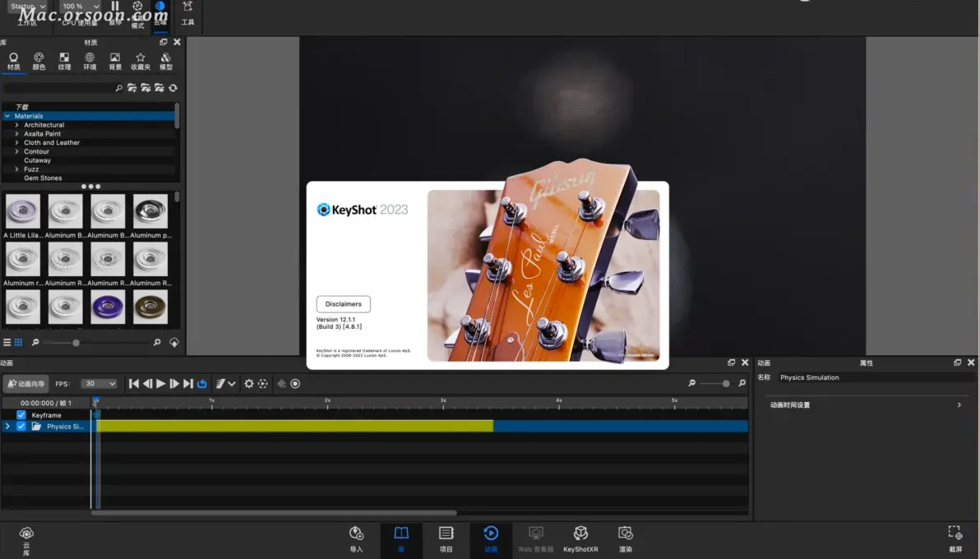Select the purple material thumbnail
The image size is (980, 559).
tap(108, 307)
